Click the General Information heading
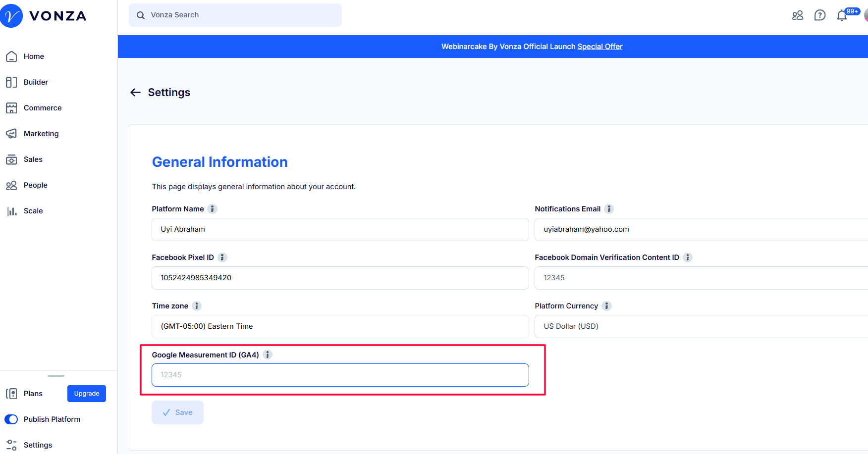Screen dimensions: 868x454 [219, 162]
